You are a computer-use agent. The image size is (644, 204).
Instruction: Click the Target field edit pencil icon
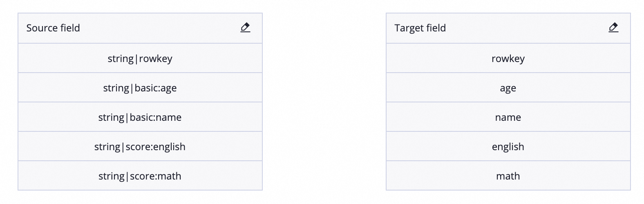click(613, 28)
